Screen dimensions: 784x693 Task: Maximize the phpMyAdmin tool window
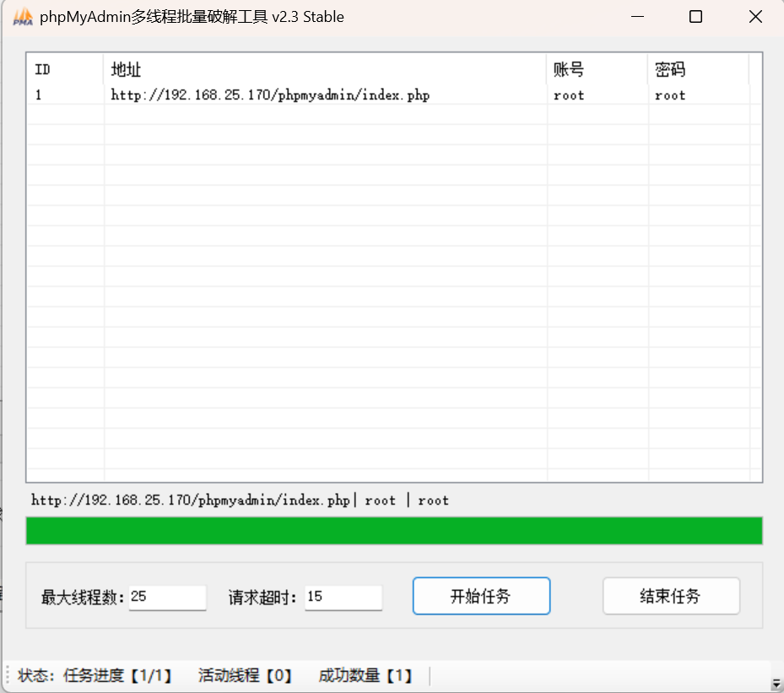point(695,17)
